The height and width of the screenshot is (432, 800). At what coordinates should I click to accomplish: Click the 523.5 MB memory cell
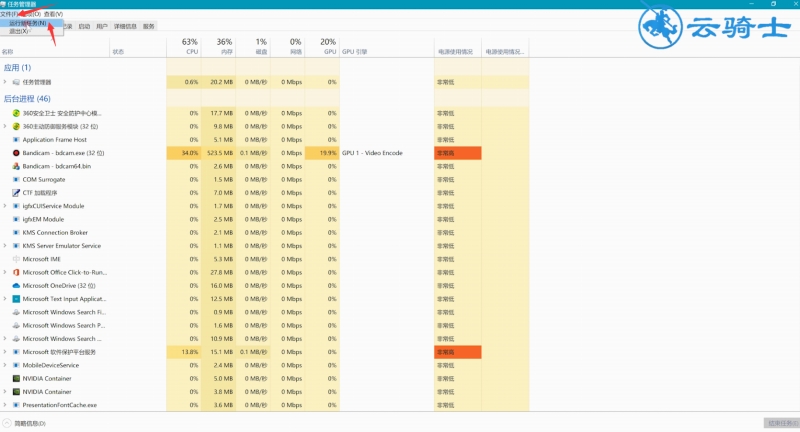[x=218, y=153]
